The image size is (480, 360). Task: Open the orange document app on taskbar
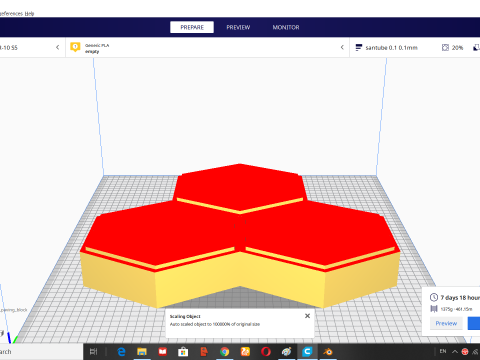(204, 351)
